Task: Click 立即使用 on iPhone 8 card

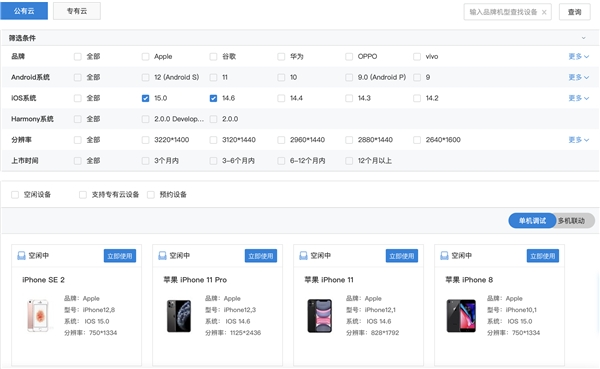Action: coord(543,256)
